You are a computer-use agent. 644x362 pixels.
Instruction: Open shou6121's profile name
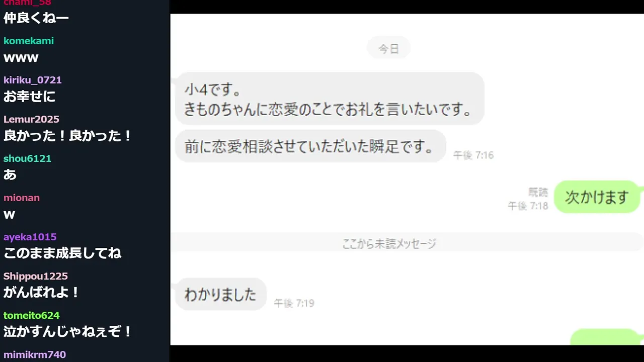[28, 159]
